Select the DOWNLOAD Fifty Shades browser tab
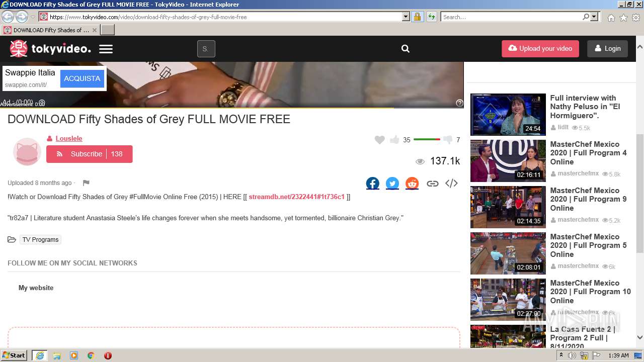This screenshot has height=362, width=644. [50, 30]
